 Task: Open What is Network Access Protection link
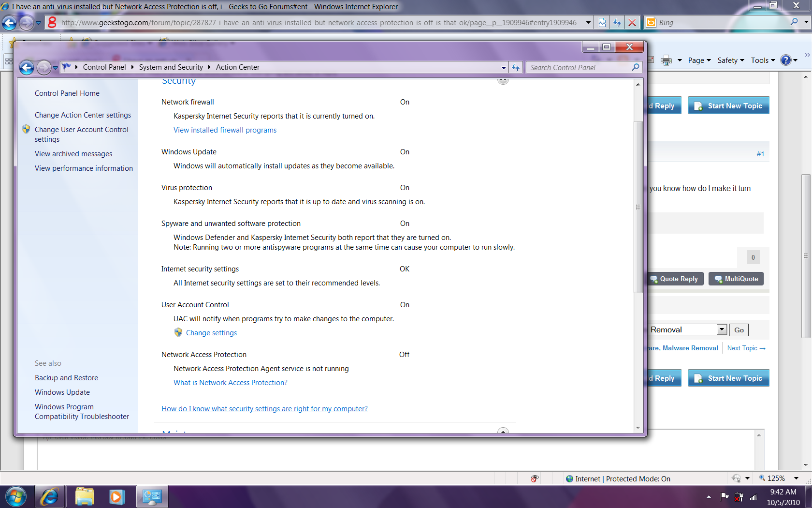tap(231, 383)
